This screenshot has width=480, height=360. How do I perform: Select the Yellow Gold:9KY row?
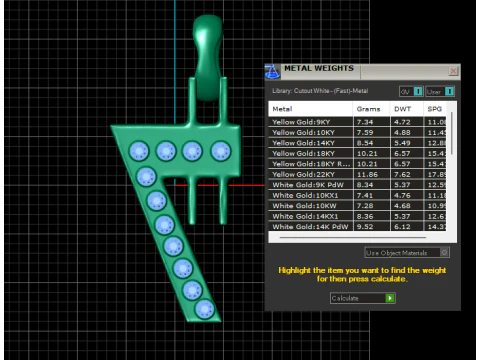tap(357, 122)
